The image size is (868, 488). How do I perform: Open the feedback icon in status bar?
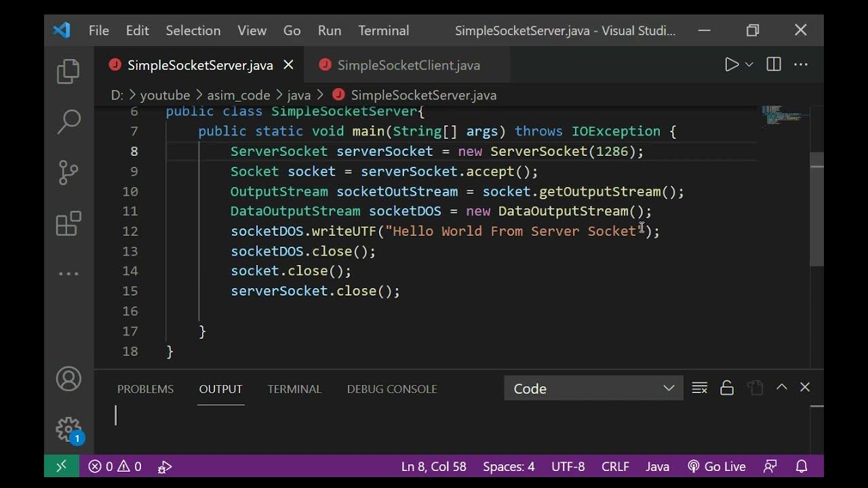tap(770, 466)
